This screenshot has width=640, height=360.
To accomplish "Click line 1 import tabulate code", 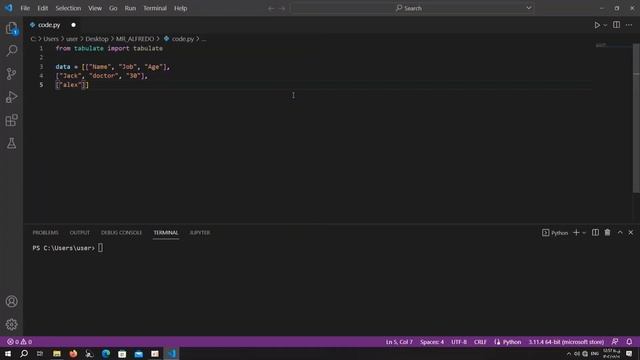I will [109, 48].
